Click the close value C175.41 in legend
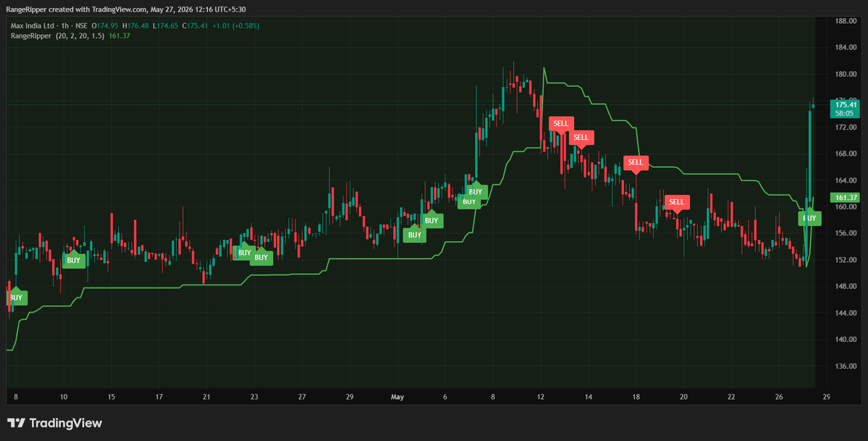 click(195, 26)
